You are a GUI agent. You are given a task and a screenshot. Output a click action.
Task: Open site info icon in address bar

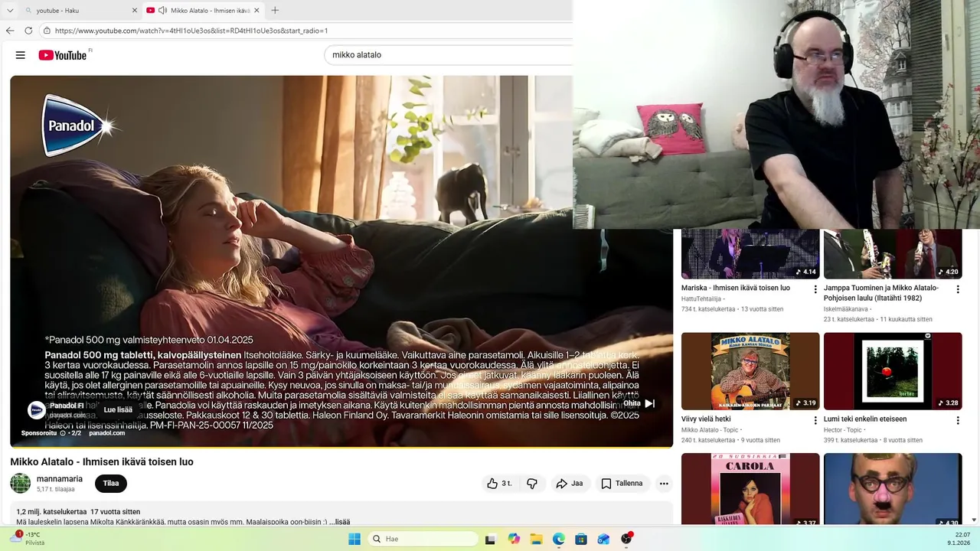[x=47, y=31]
